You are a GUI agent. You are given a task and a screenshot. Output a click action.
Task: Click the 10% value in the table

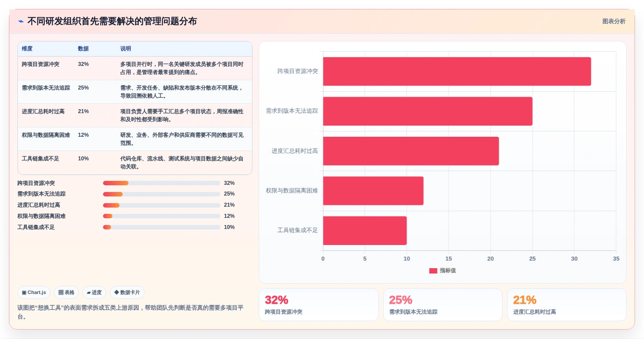pos(83,159)
